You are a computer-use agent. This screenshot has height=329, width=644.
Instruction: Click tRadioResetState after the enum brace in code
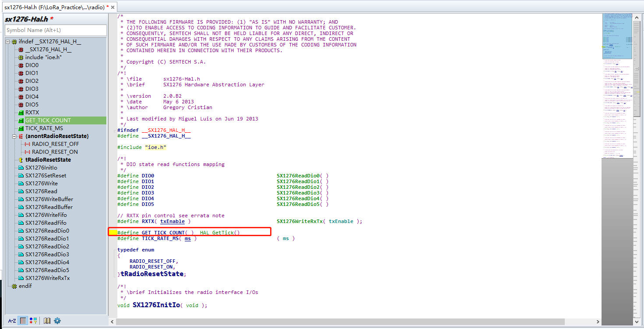coord(152,274)
